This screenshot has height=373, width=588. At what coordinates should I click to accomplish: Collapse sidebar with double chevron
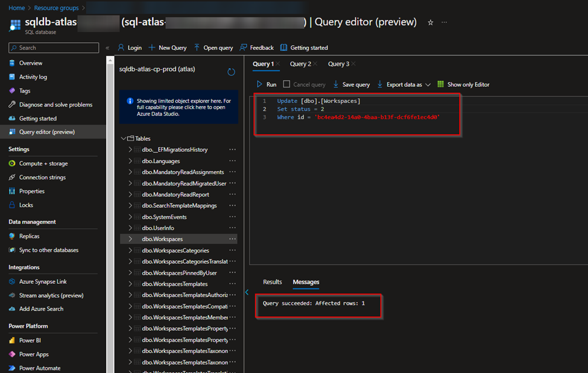(107, 48)
